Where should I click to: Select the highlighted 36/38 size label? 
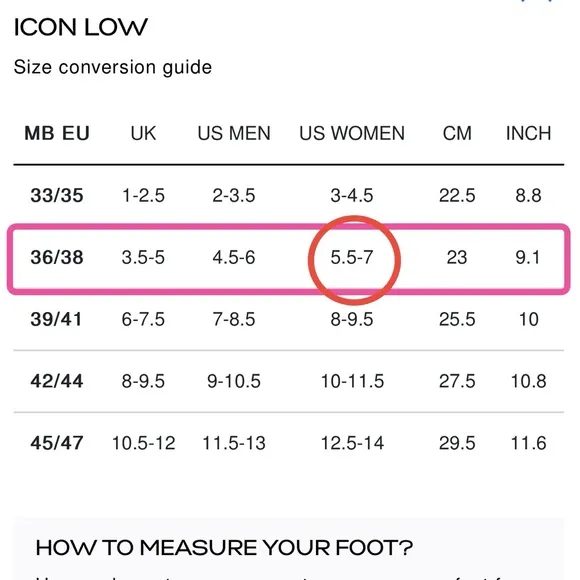coord(57,257)
